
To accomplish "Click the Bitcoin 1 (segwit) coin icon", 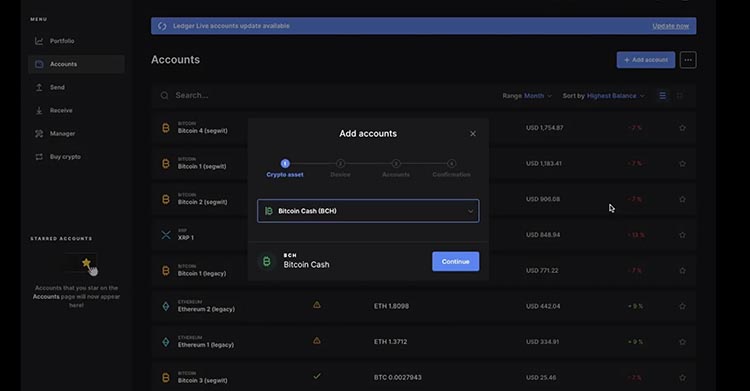I will pyautogui.click(x=166, y=164).
